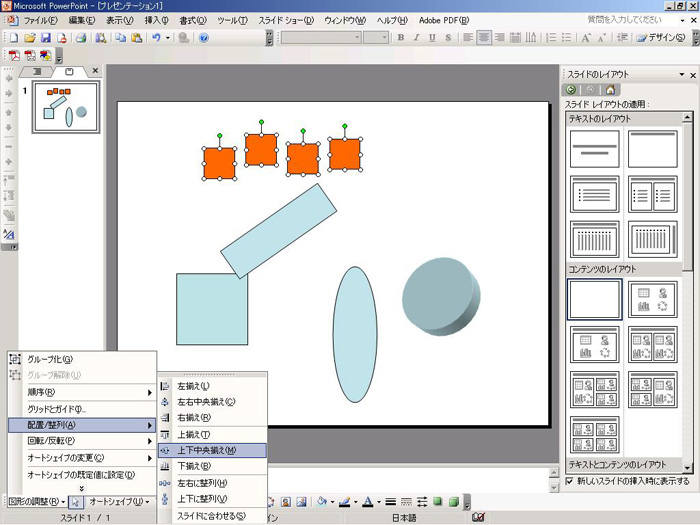Switch to the Slides tab in left pane
This screenshot has width=700, height=525.
coord(69,71)
